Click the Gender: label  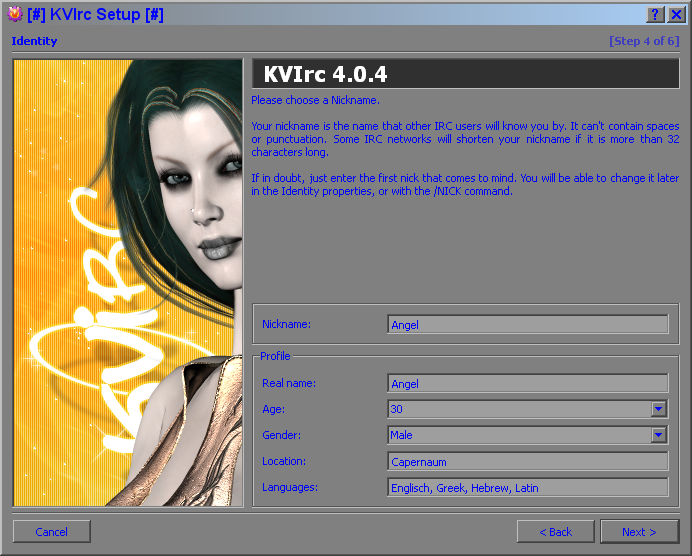tap(282, 435)
